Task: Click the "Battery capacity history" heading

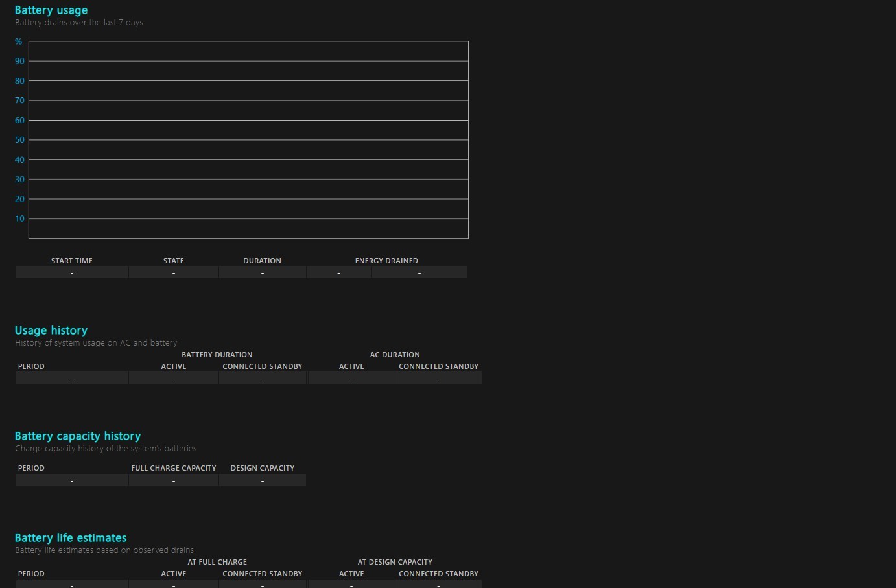Action: [78, 436]
